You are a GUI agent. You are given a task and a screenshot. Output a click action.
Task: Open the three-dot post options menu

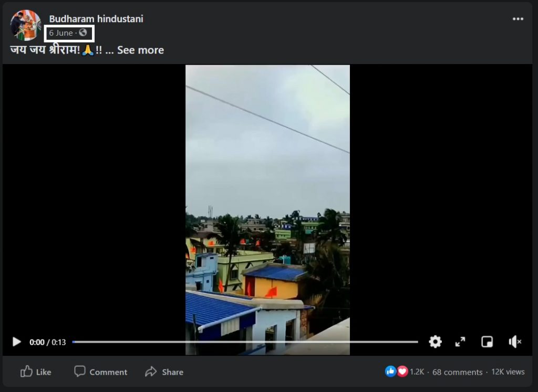[518, 19]
